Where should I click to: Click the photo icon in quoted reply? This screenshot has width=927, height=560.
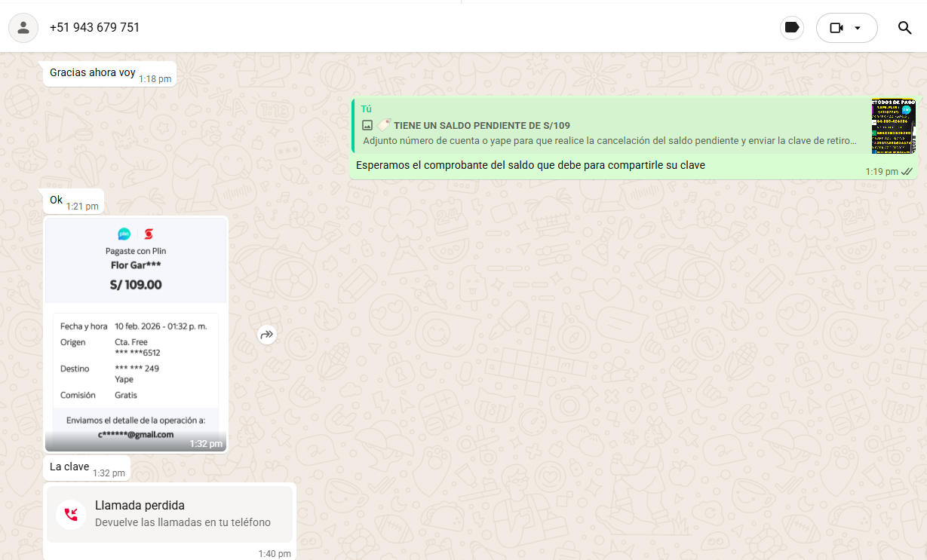(367, 125)
